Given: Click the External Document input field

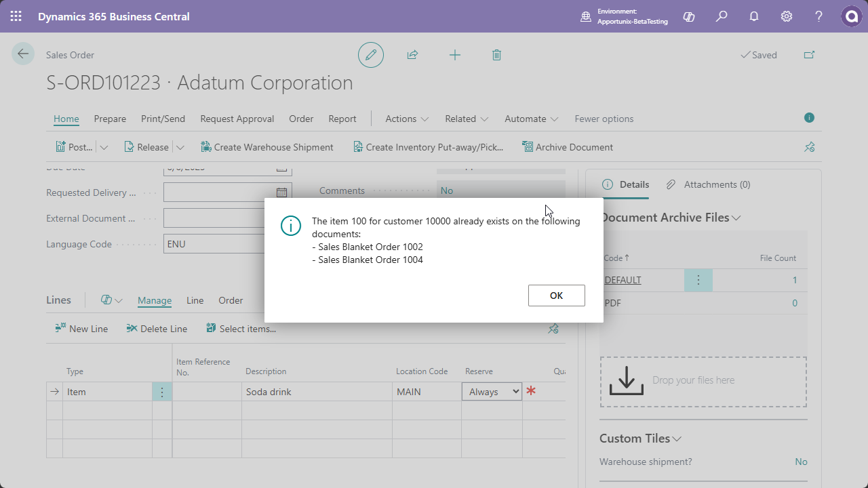Looking at the screenshot, I should tap(228, 218).
